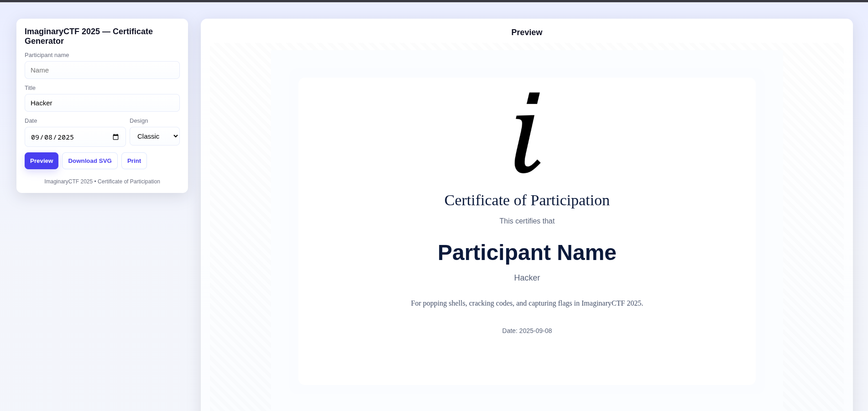Select the year 2025 in the date field
Viewport: 868px width, 411px height.
pos(66,137)
